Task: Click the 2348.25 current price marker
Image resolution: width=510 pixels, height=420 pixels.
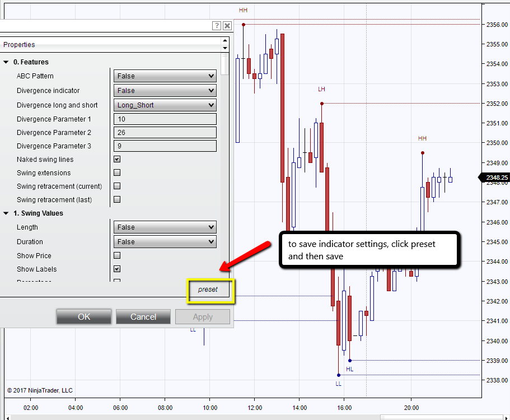Action: [x=494, y=178]
